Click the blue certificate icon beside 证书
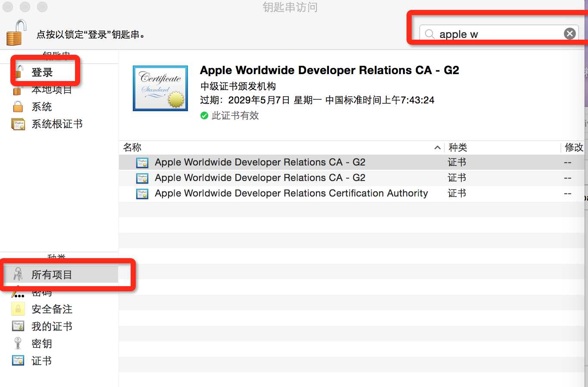This screenshot has width=588, height=387. (x=18, y=361)
